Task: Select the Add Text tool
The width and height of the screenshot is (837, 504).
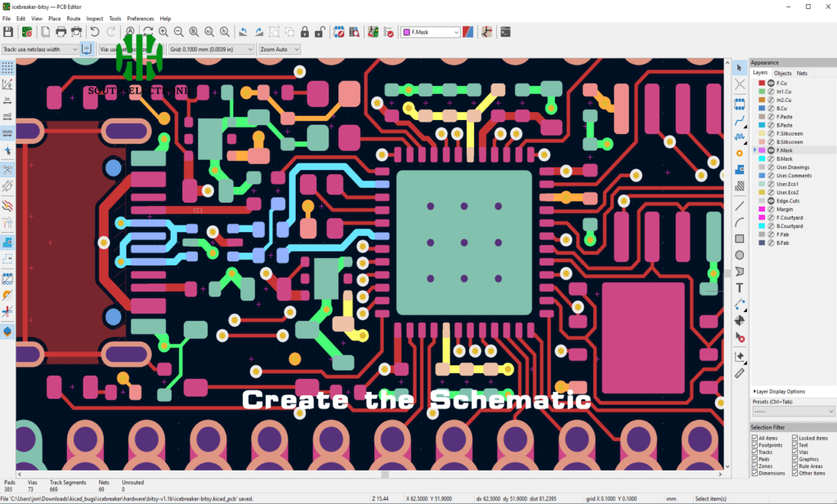Action: click(740, 288)
